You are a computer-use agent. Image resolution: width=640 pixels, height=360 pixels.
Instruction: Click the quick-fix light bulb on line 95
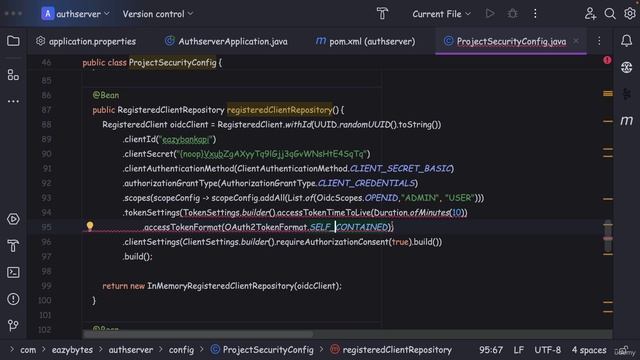coord(90,226)
